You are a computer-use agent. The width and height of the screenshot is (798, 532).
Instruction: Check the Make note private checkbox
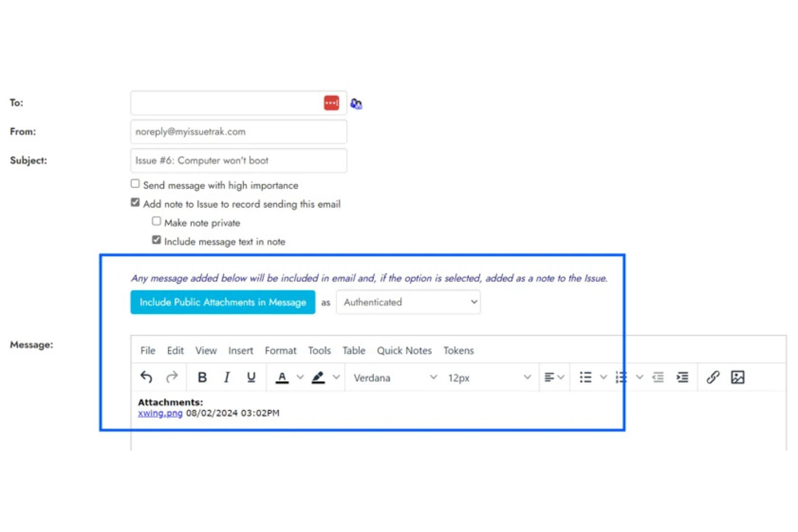click(156, 221)
